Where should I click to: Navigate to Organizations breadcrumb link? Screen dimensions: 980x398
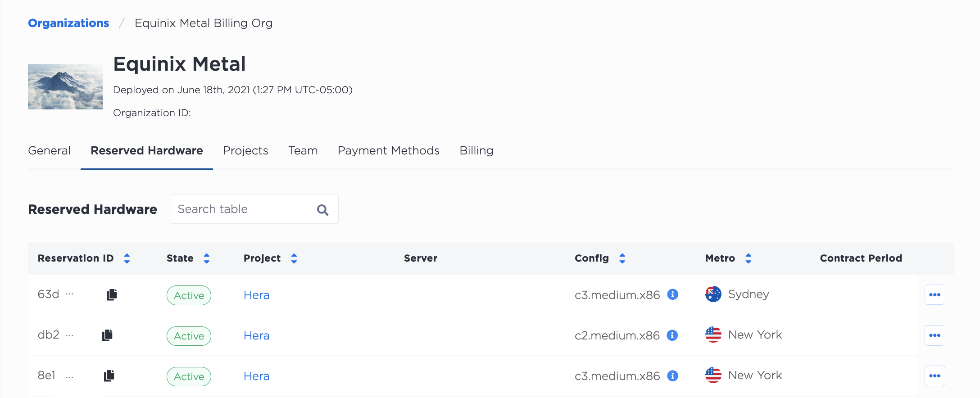(x=68, y=23)
